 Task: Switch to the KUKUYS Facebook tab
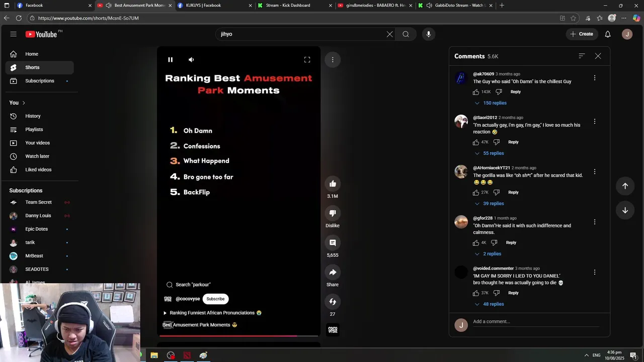point(215,6)
